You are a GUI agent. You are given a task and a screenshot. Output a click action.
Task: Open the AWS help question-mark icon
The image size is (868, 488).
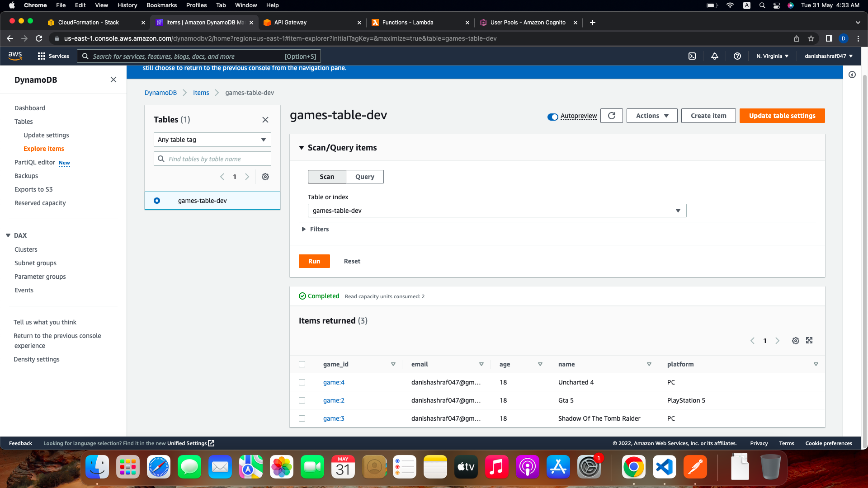point(737,56)
